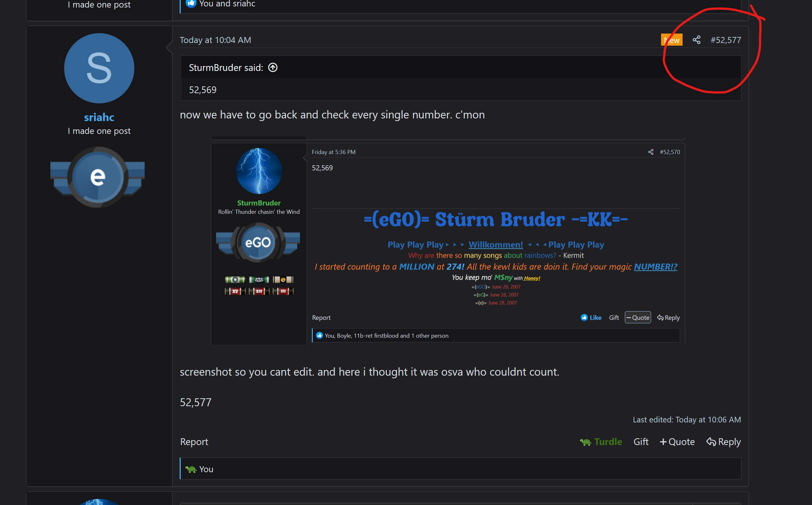The width and height of the screenshot is (812, 505).
Task: Click the orange New badge
Action: click(672, 40)
